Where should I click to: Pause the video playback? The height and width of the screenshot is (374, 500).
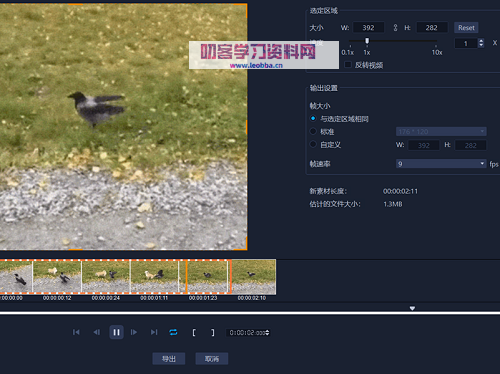116,332
